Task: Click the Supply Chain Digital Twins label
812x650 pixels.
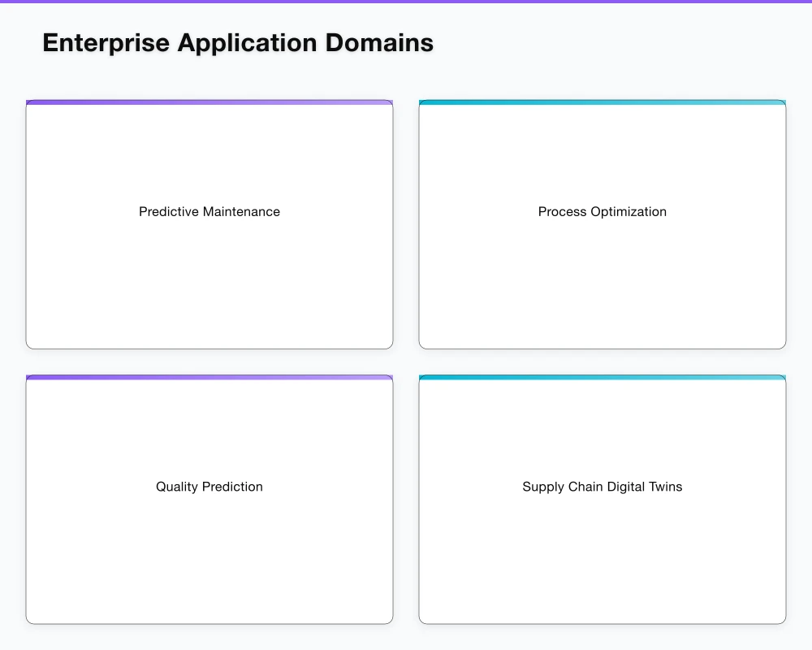Action: [x=602, y=487]
